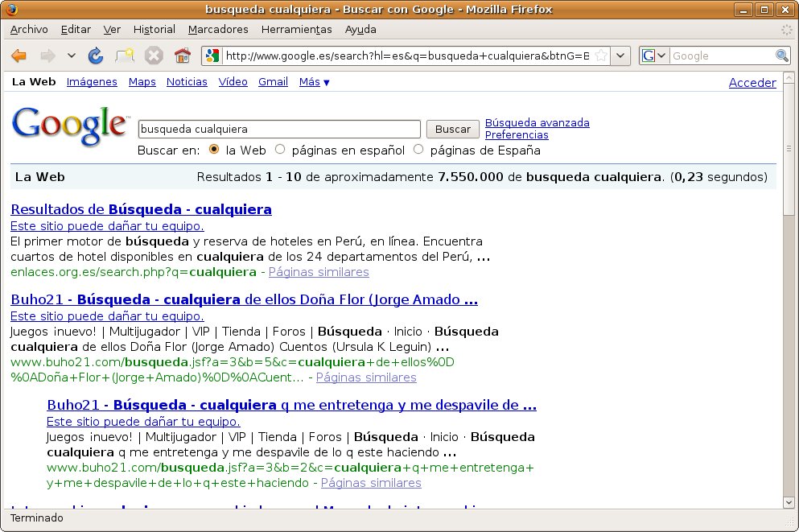Open result 'Resultados de Búsqueda - cualquiera'
This screenshot has width=799, height=532.
[141, 209]
